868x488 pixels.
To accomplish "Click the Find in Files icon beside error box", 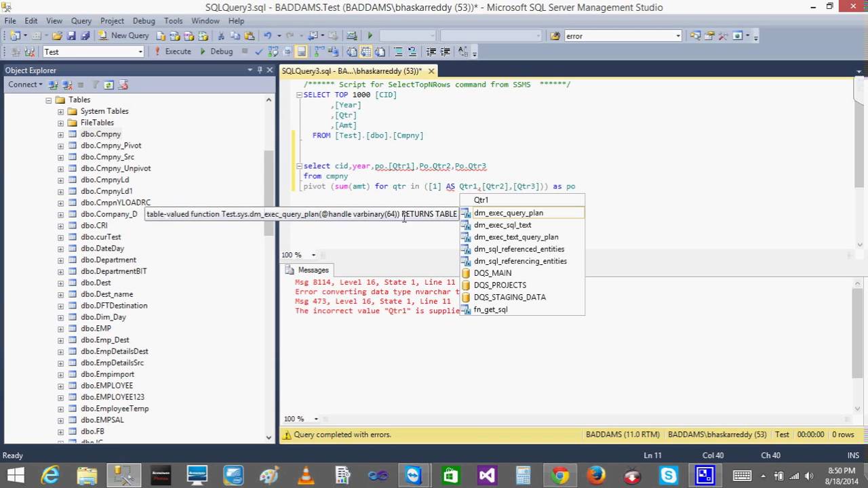I will (x=555, y=36).
